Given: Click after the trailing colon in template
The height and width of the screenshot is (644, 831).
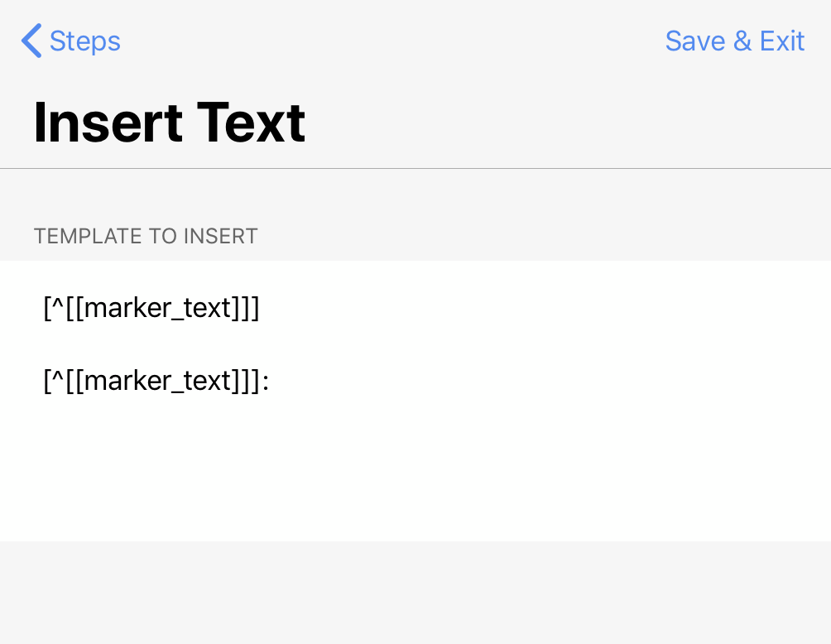Looking at the screenshot, I should click(271, 381).
